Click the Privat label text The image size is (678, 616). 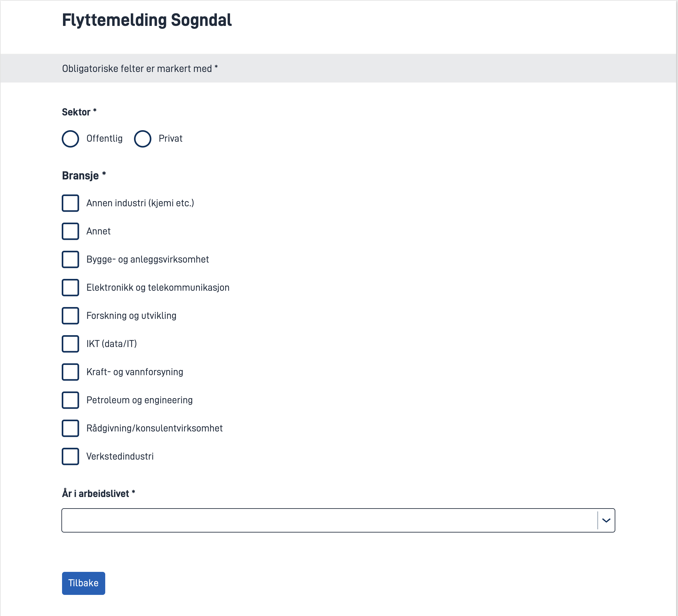(x=170, y=138)
